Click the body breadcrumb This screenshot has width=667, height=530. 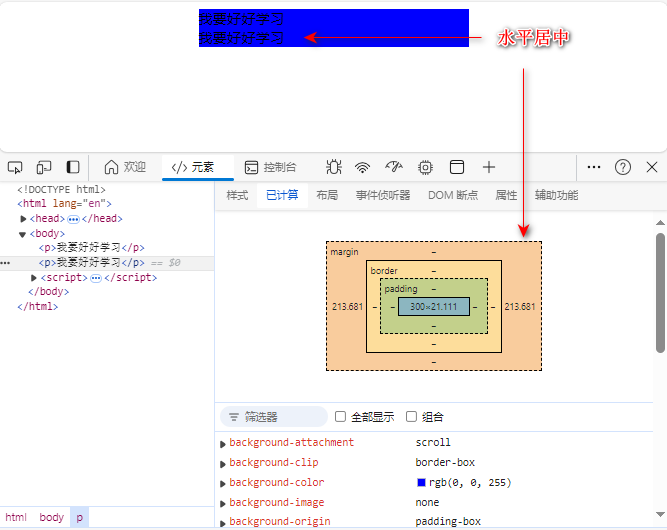pyautogui.click(x=51, y=517)
